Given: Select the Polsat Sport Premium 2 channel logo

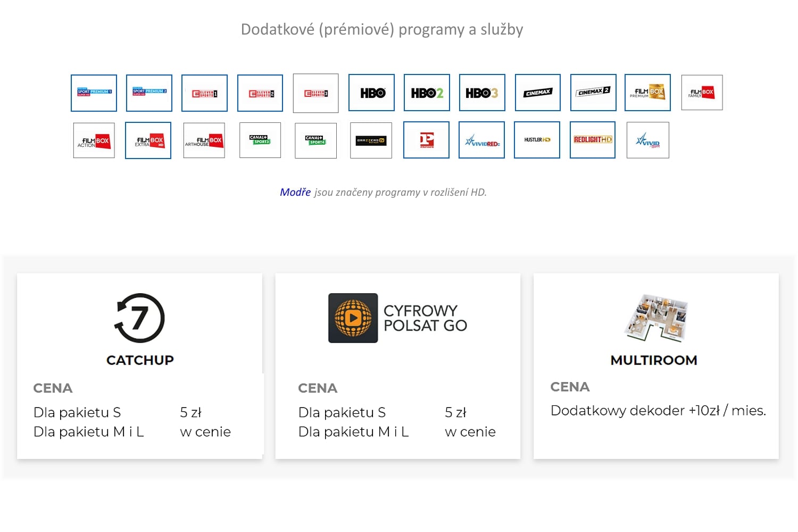Looking at the screenshot, I should [x=149, y=93].
